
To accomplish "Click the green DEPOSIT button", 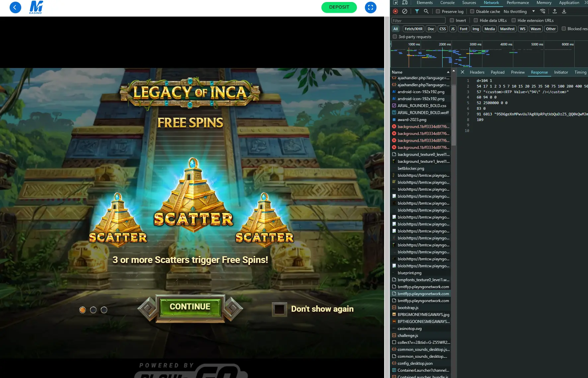I will click(x=339, y=7).
